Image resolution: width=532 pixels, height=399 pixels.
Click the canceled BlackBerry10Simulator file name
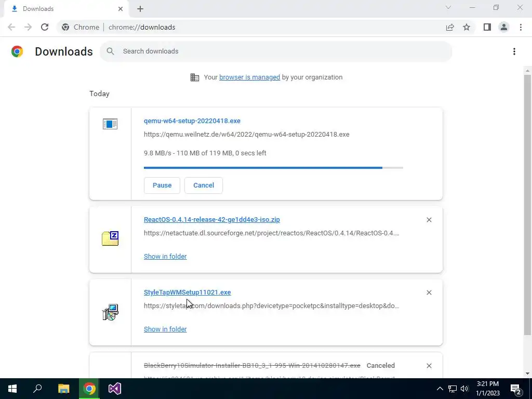252,365
